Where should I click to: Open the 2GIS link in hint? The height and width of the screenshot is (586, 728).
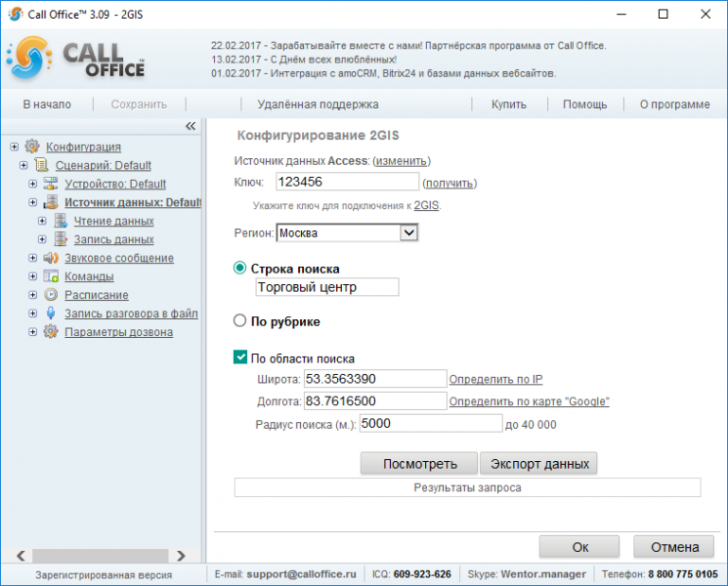pyautogui.click(x=426, y=205)
